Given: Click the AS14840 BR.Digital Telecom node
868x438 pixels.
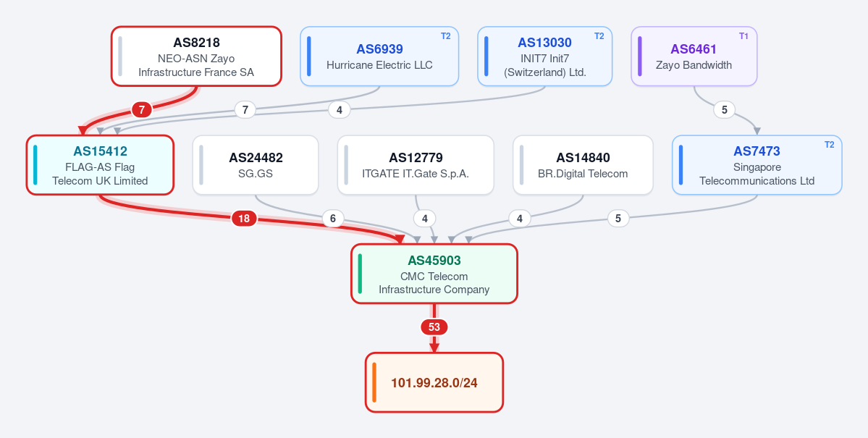Looking at the screenshot, I should pyautogui.click(x=583, y=165).
